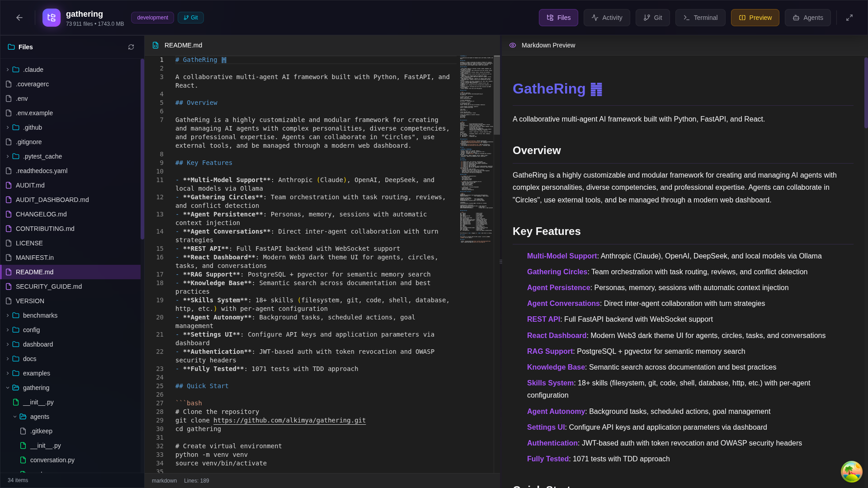
Task: Click the .gitignore file icon
Action: coord(9,142)
